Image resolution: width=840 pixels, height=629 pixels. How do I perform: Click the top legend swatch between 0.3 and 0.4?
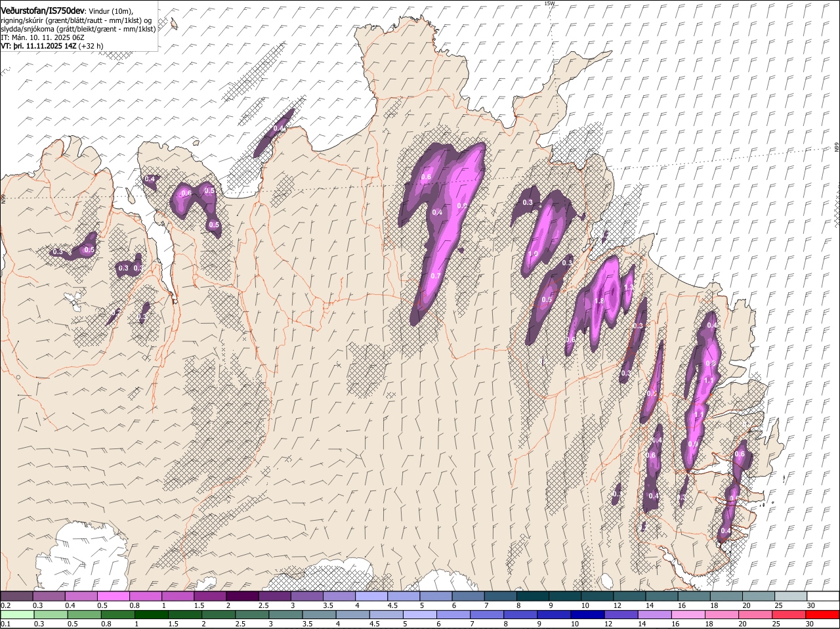click(49, 596)
